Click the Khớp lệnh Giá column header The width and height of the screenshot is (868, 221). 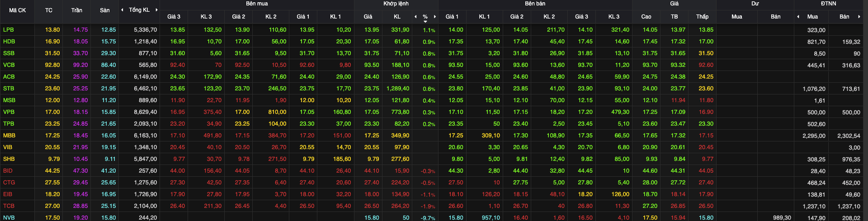click(368, 17)
